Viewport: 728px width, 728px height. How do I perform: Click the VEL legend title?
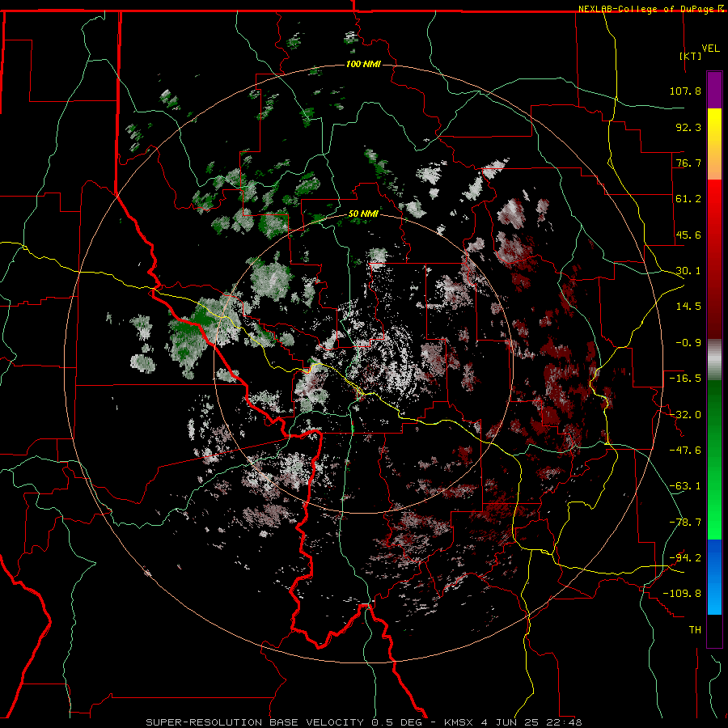[x=710, y=49]
